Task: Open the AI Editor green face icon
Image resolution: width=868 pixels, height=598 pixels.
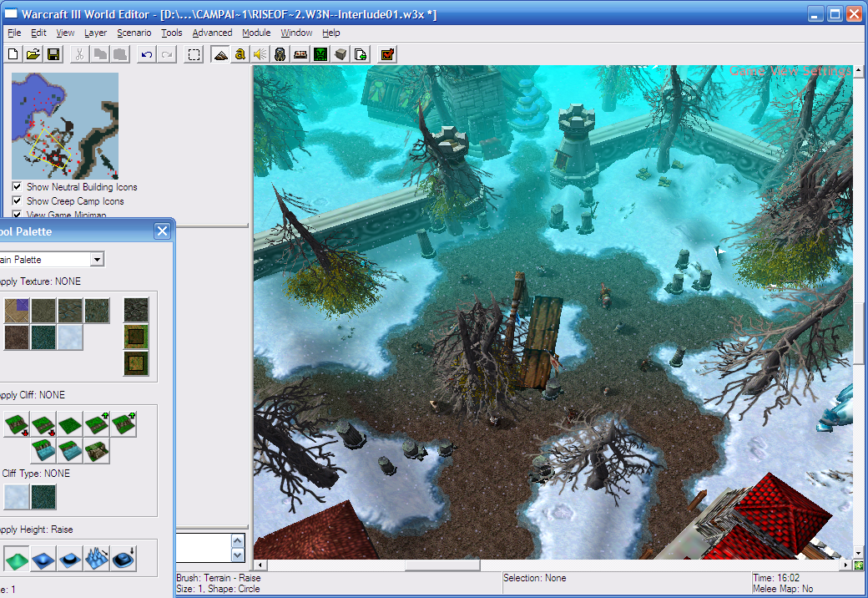Action: [x=320, y=54]
